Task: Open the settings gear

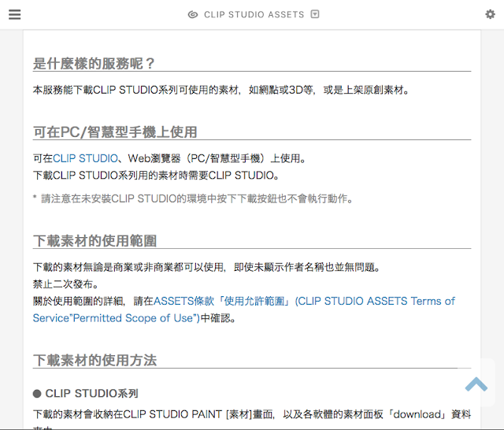Action: coord(490,14)
